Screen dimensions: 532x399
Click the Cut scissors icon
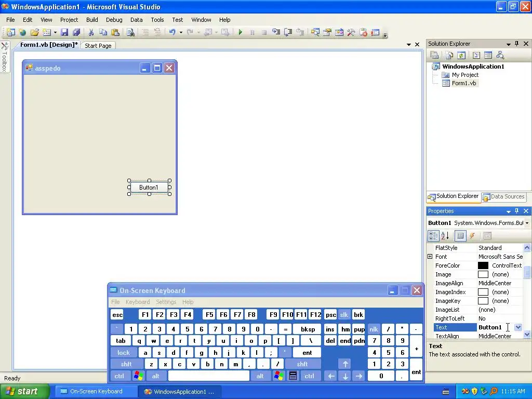coord(91,32)
